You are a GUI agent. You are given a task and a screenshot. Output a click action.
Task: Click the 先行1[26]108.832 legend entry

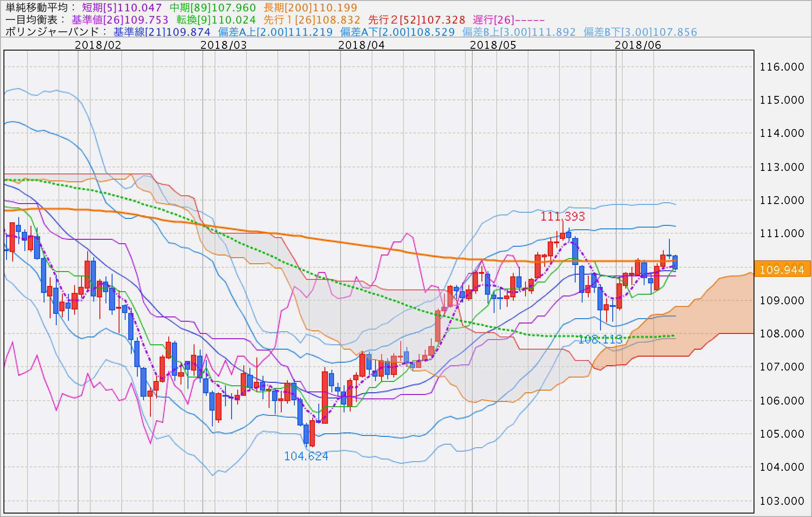(312, 20)
